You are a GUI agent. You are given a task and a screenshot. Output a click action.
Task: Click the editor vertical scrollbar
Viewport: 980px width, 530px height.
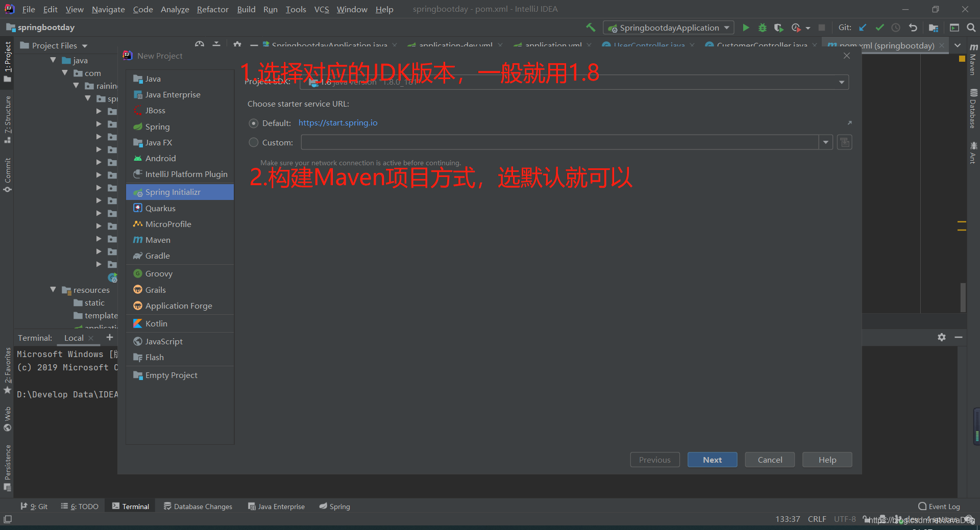pos(963,297)
